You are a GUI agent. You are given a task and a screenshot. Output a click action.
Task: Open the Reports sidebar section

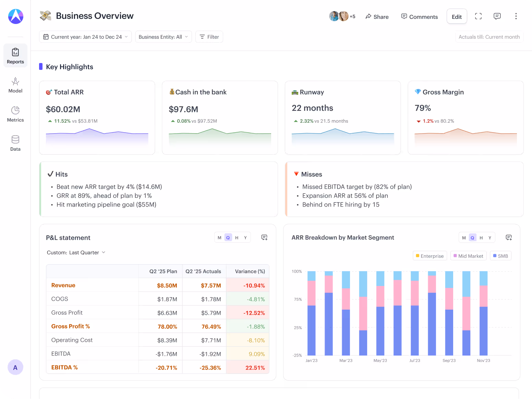pyautogui.click(x=15, y=56)
